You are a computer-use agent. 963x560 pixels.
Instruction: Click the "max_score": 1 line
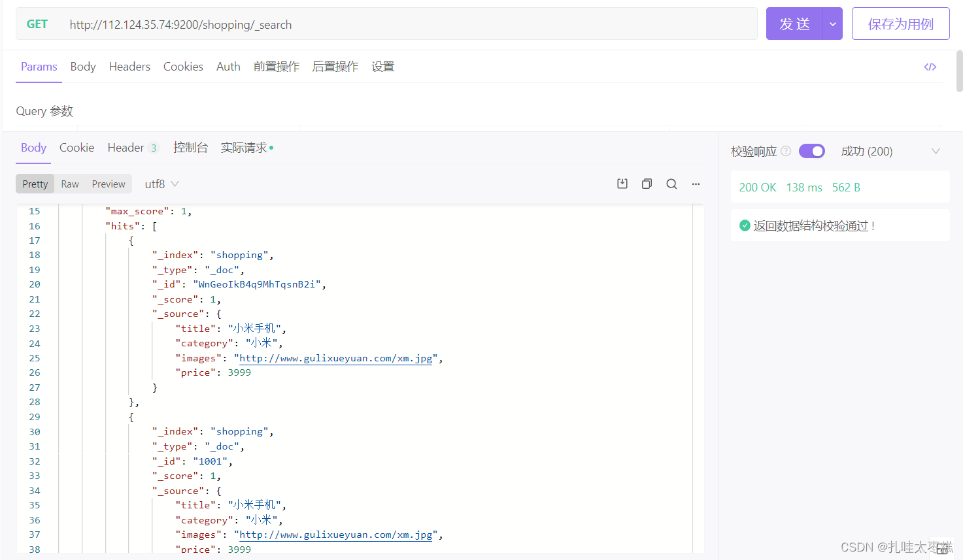148,211
